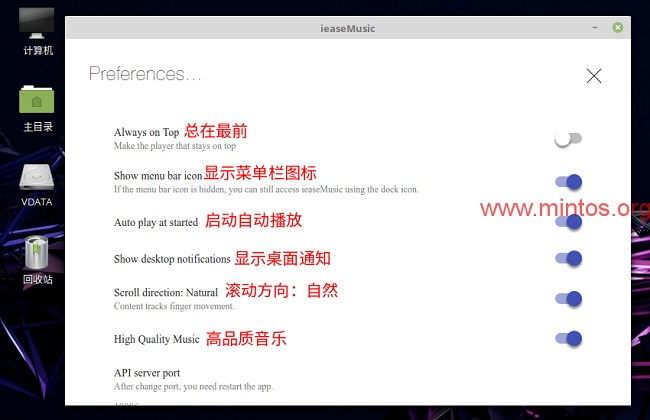The width and height of the screenshot is (650, 420).
Task: Click the ieaseMusic window title bar
Action: 348,28
